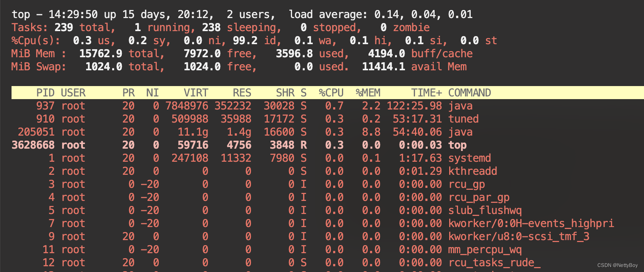
Task: Click the VIRT value 509988
Action: 190,119
